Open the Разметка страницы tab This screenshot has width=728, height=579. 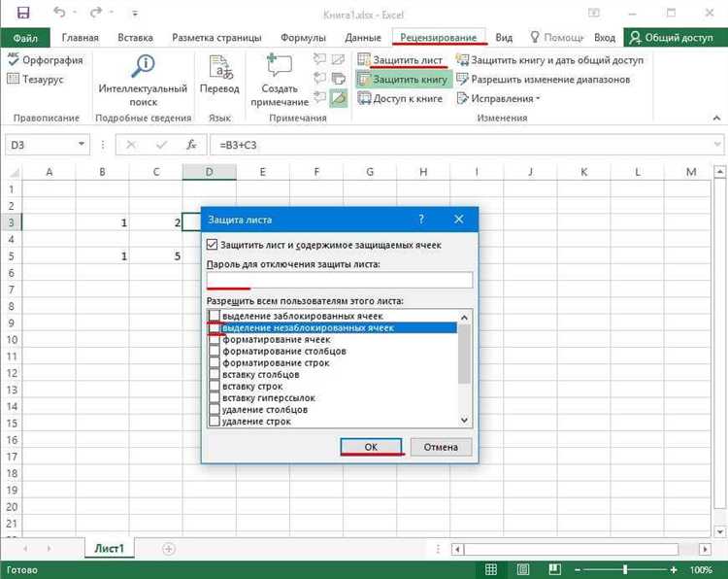[216, 38]
